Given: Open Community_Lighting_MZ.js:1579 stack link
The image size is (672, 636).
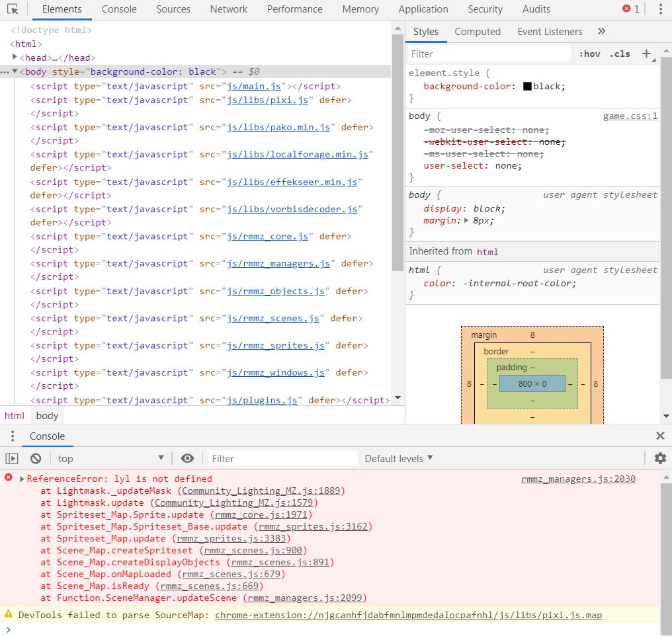Looking at the screenshot, I should coord(234,503).
